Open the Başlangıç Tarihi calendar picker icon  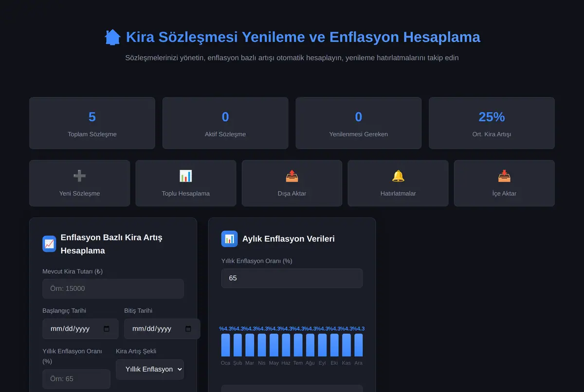[x=107, y=329]
